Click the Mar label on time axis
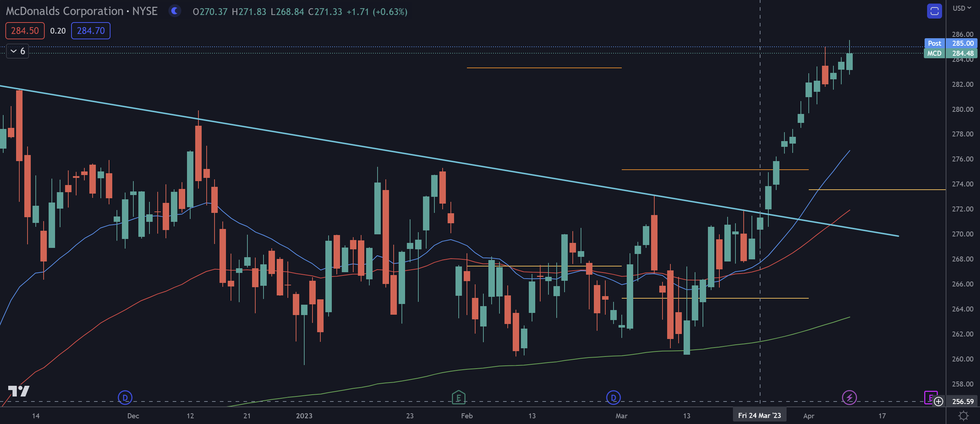 [x=621, y=416]
